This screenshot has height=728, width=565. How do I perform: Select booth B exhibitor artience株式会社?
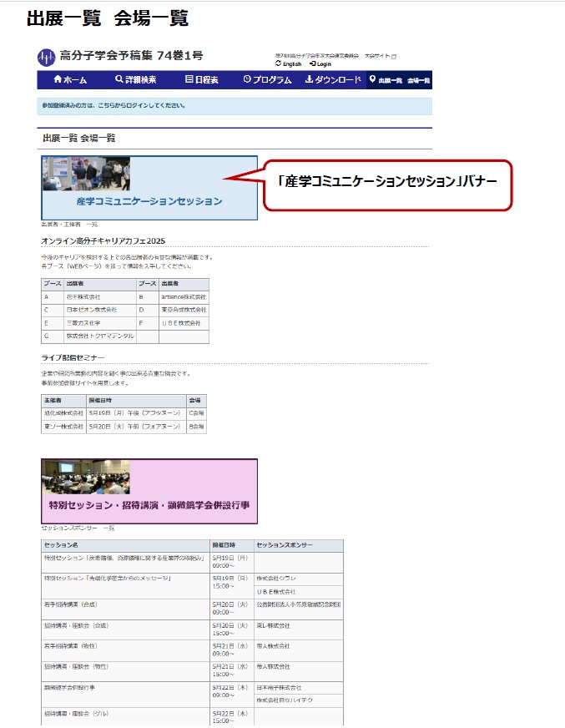point(184,296)
